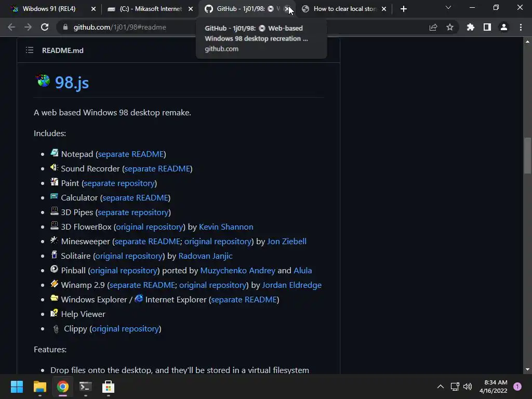
Task: Click the README.md file name
Action: [x=63, y=50]
